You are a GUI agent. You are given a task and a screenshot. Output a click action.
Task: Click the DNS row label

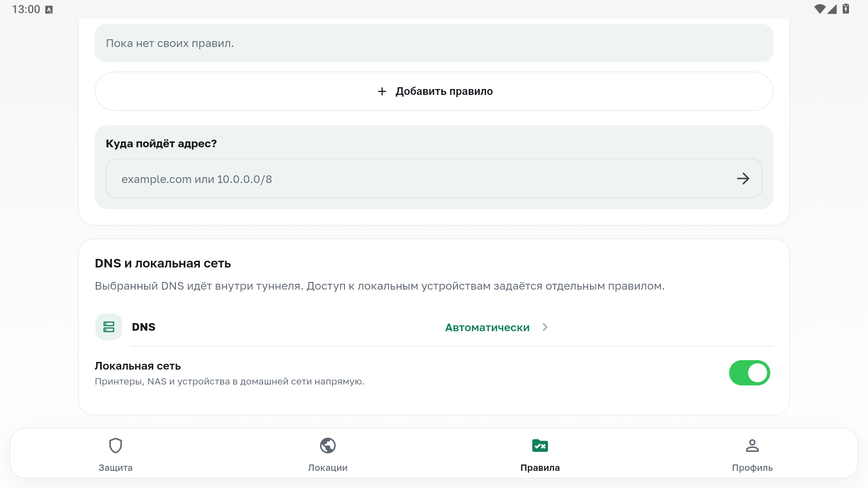click(x=144, y=327)
